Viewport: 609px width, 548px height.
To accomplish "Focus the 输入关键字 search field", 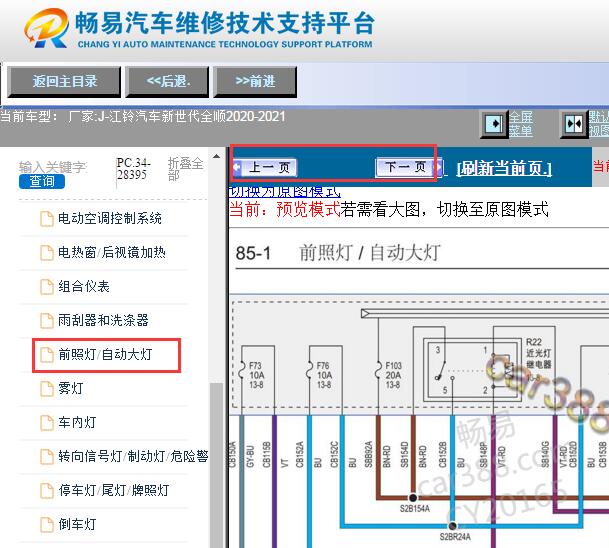I will (53, 167).
